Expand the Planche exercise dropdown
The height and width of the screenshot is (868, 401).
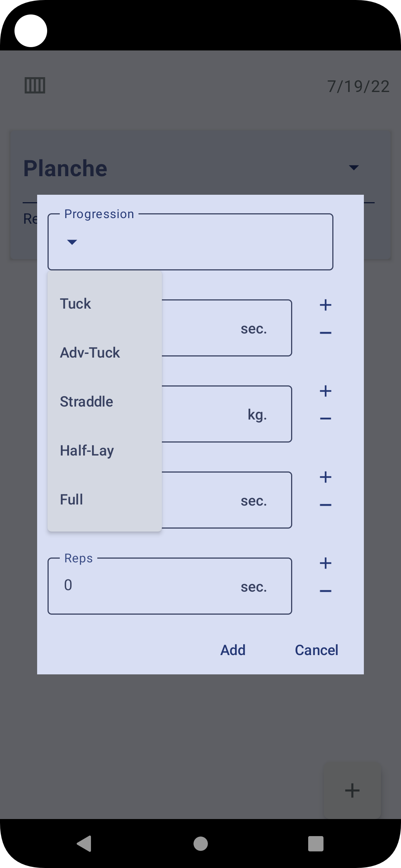pos(354,168)
